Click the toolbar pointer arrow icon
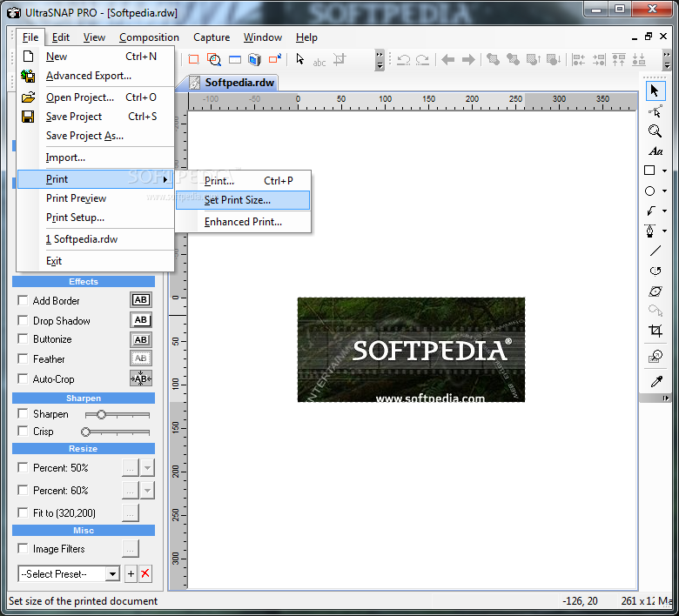The height and width of the screenshot is (616, 679). (299, 59)
